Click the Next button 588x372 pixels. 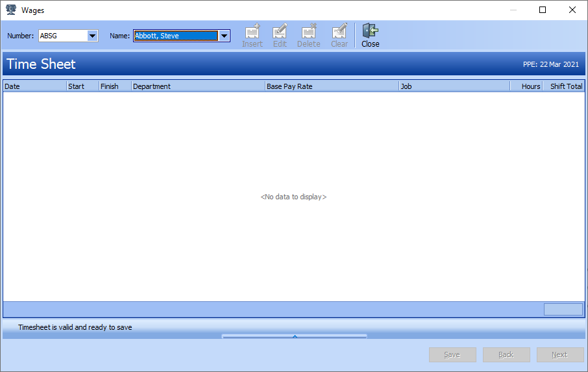(x=560, y=354)
